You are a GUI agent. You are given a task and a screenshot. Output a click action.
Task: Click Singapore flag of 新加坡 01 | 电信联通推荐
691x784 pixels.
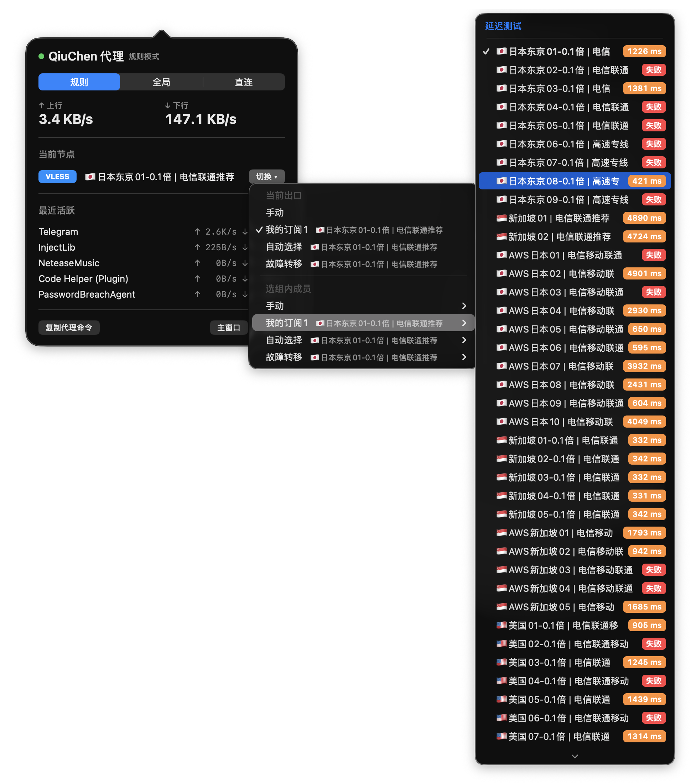pos(502,218)
